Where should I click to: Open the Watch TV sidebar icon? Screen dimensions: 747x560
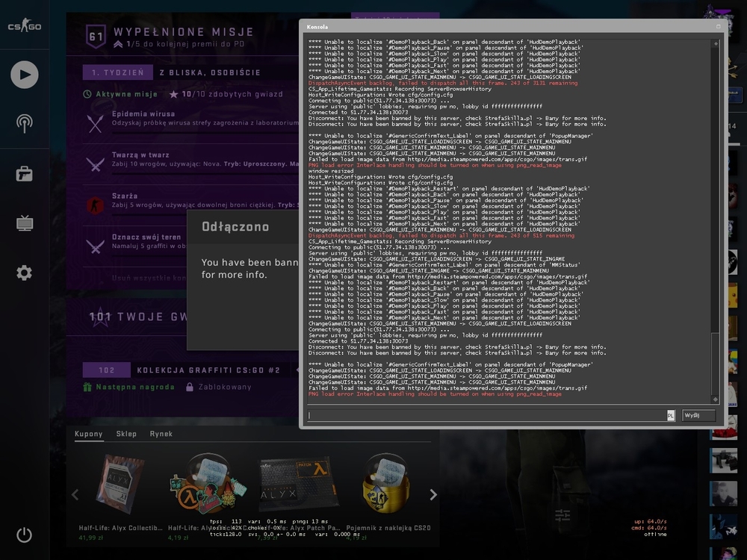tap(25, 223)
